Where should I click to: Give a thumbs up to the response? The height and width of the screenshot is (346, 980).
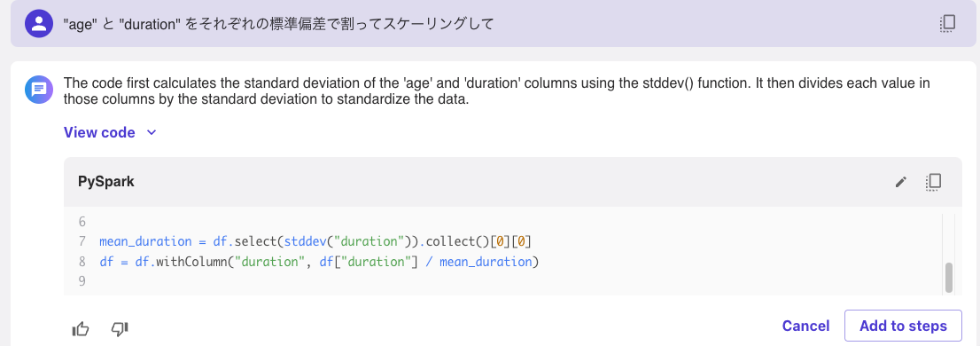click(81, 328)
